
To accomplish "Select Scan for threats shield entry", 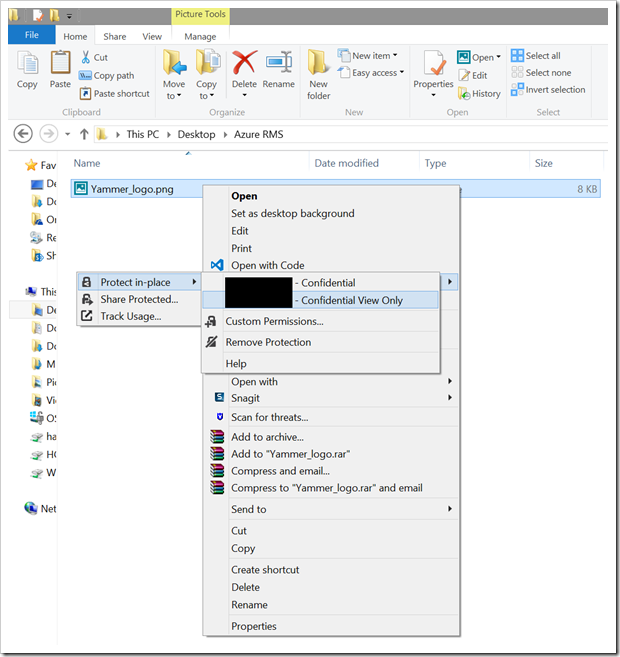I will [269, 417].
